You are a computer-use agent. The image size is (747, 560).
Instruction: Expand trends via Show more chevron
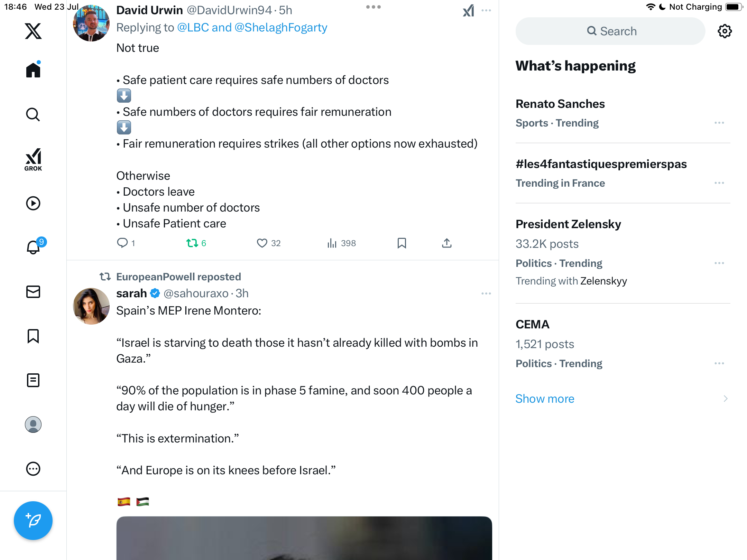point(726,399)
